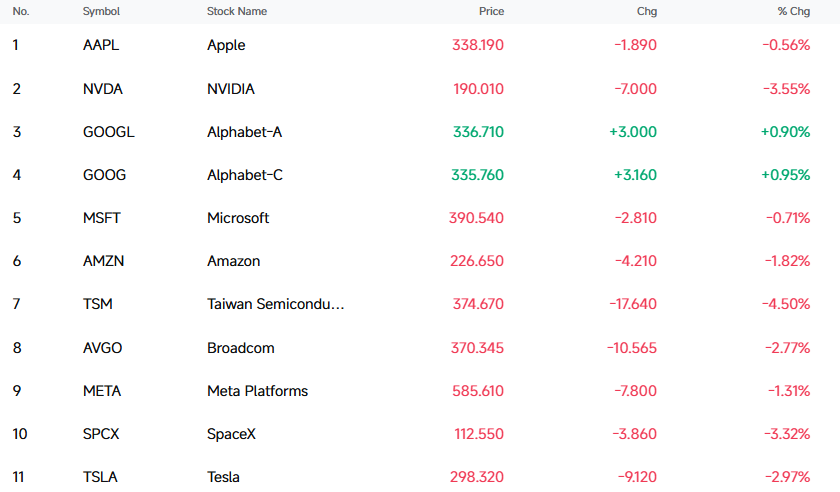Viewport: 840px width, 492px height.
Task: Open the NVIDIA stock name
Action: tap(230, 89)
